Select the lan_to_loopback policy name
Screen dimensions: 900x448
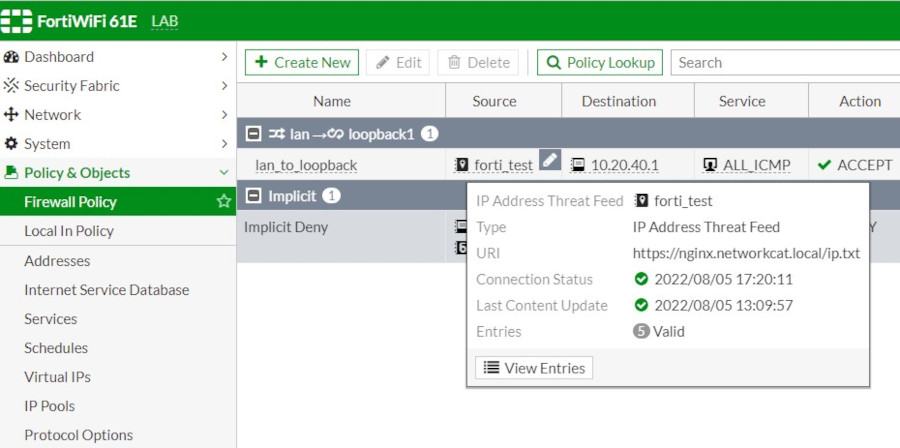(x=307, y=165)
